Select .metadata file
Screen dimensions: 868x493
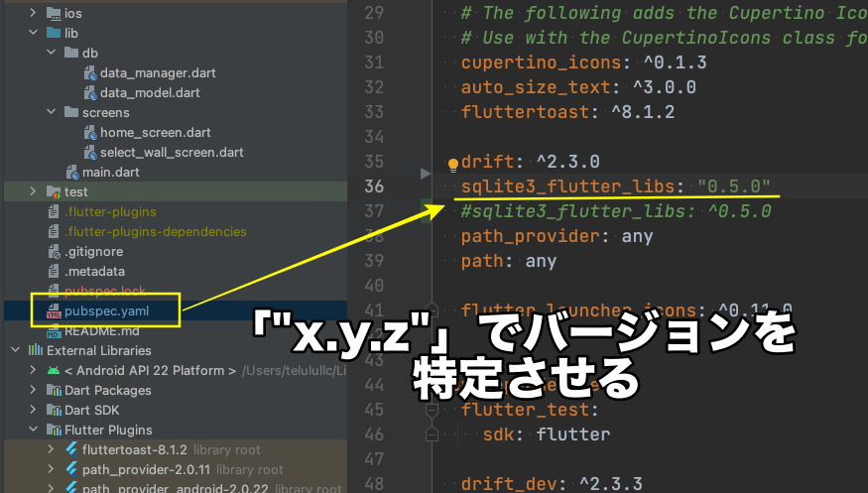pos(94,272)
